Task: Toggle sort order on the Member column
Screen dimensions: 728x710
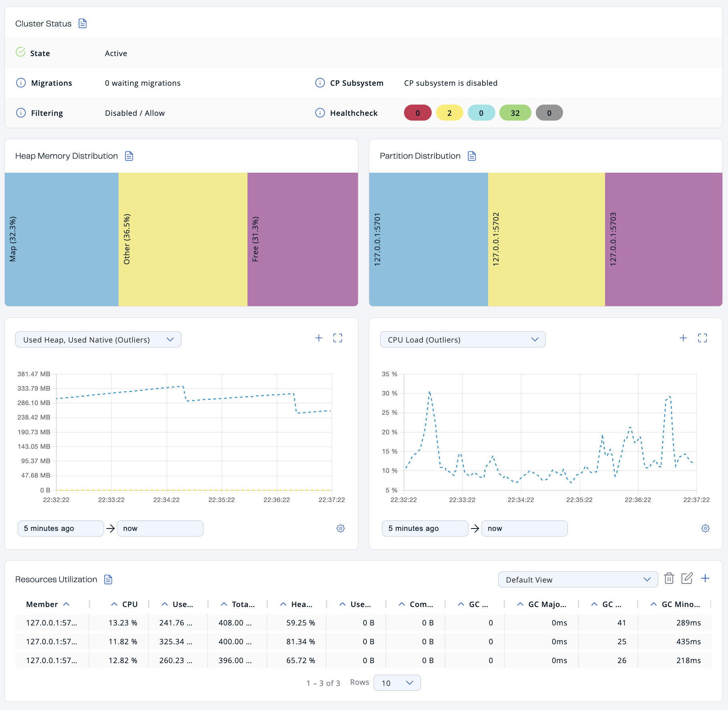Action: [67, 604]
